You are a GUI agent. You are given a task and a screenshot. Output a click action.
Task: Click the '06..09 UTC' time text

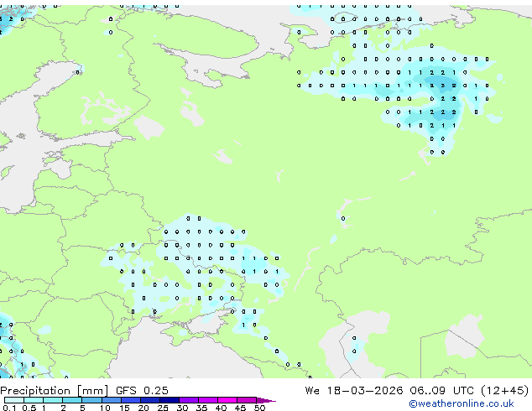pos(441,390)
